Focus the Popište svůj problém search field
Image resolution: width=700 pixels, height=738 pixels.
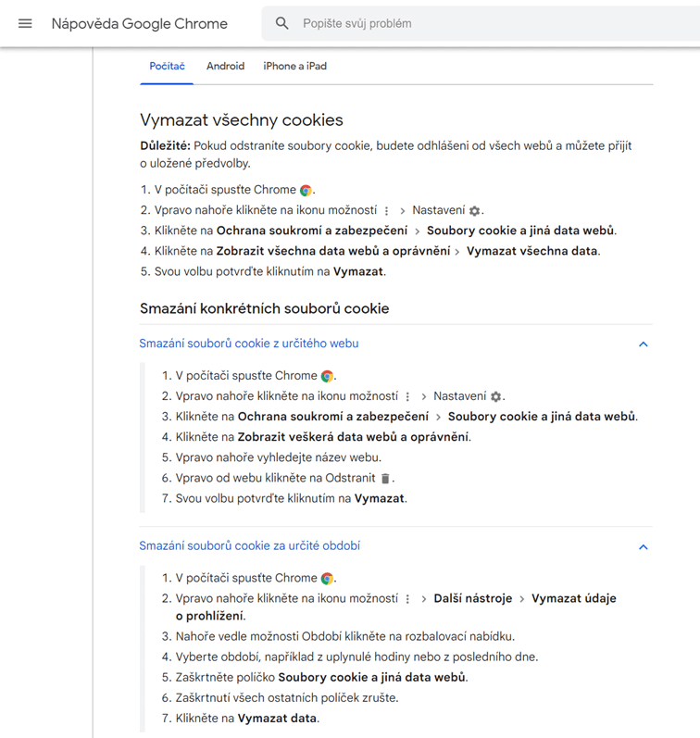pyautogui.click(x=463, y=23)
